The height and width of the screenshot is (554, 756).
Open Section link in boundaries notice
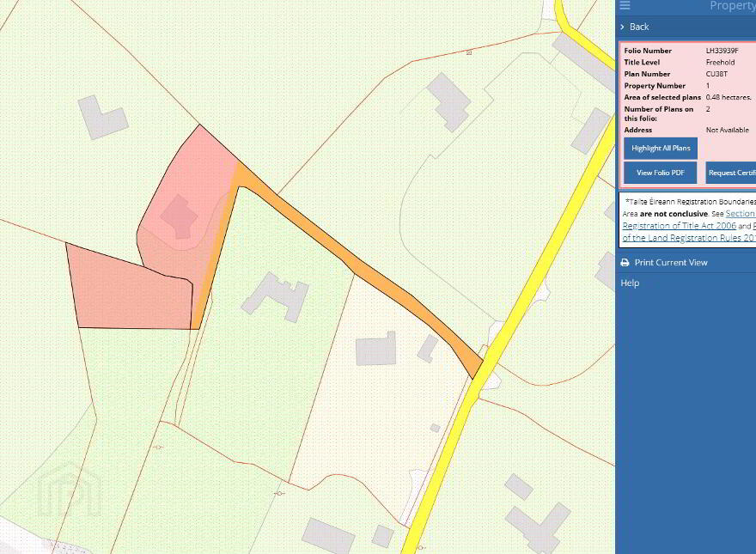(740, 214)
